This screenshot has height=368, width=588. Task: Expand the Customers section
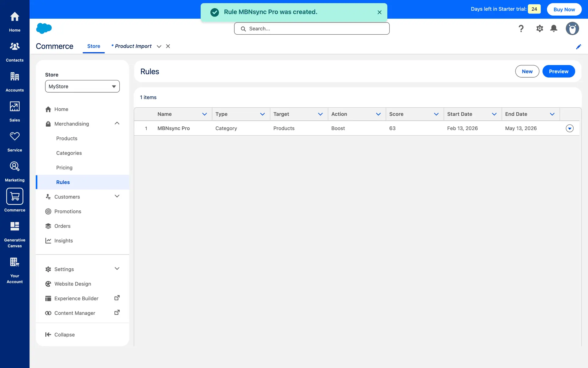117,197
